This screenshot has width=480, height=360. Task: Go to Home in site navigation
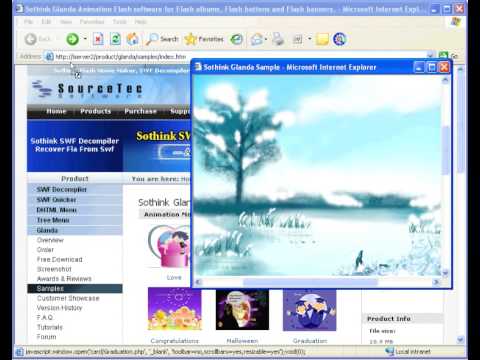pyautogui.click(x=56, y=111)
